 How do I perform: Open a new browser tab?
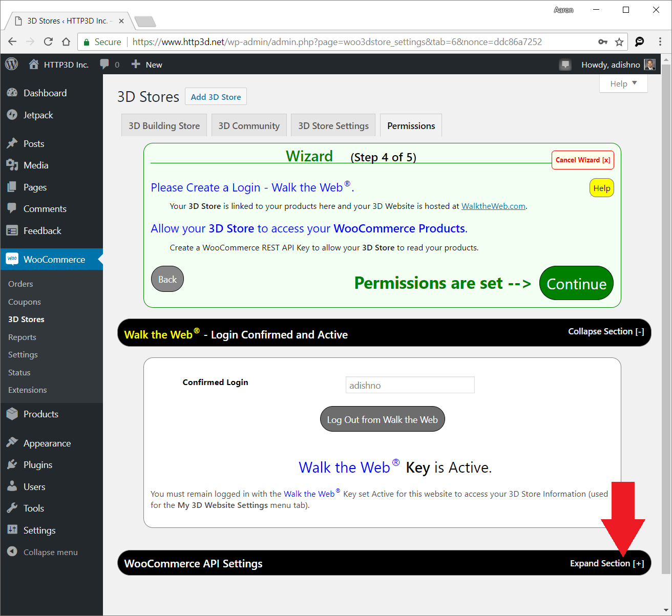145,22
